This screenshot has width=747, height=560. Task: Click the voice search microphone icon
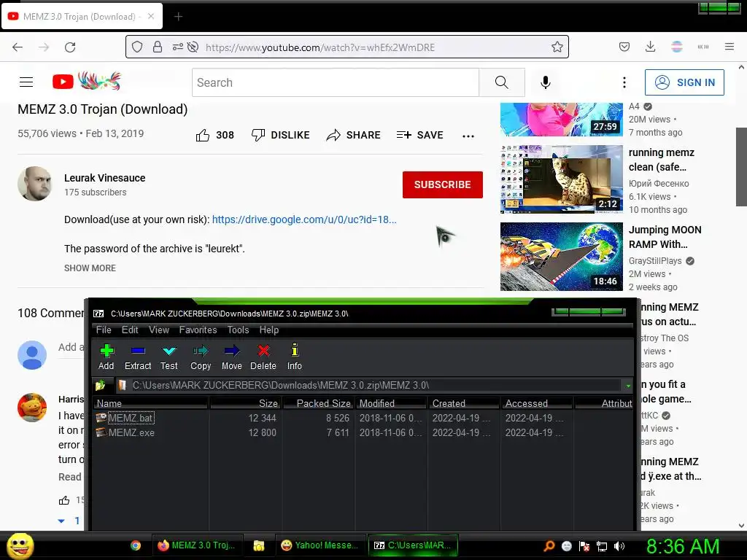[546, 82]
